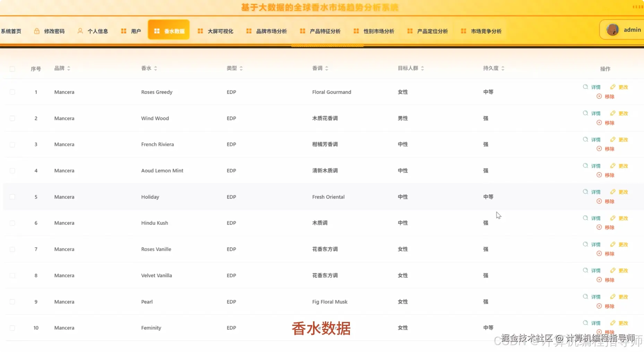Click the grid icon beside 用户
The width and height of the screenshot is (644, 352).
(x=123, y=31)
